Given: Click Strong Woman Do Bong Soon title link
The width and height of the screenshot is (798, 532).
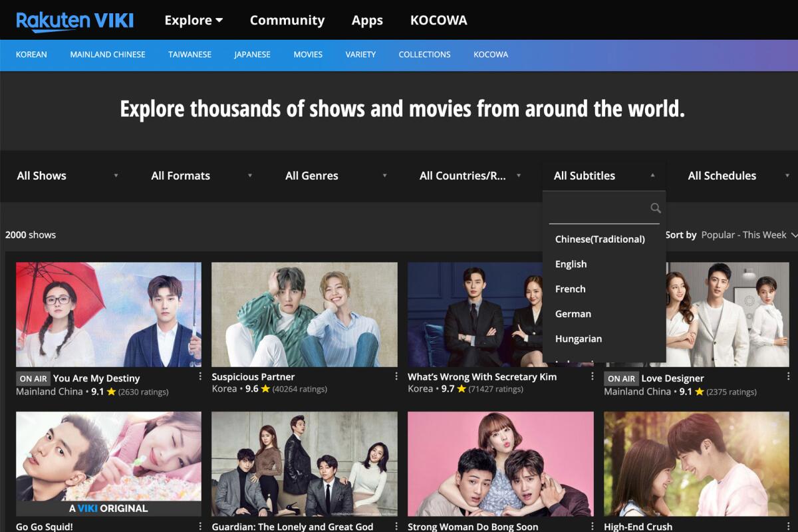Looking at the screenshot, I should (473, 527).
